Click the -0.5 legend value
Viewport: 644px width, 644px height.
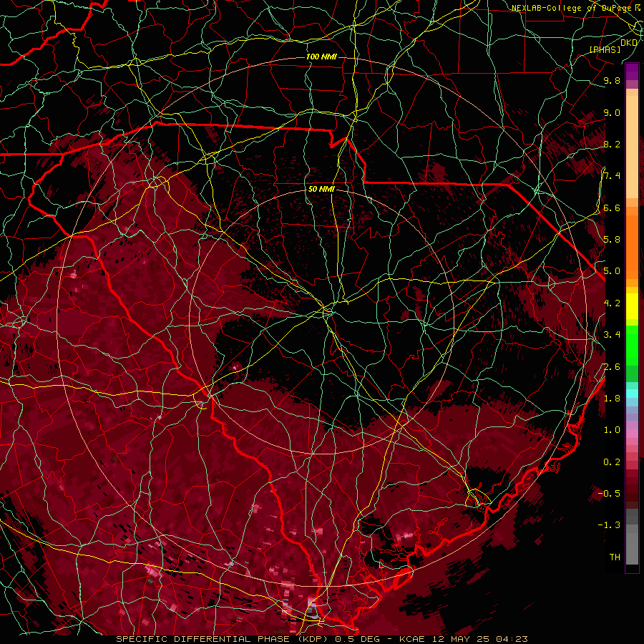[609, 494]
